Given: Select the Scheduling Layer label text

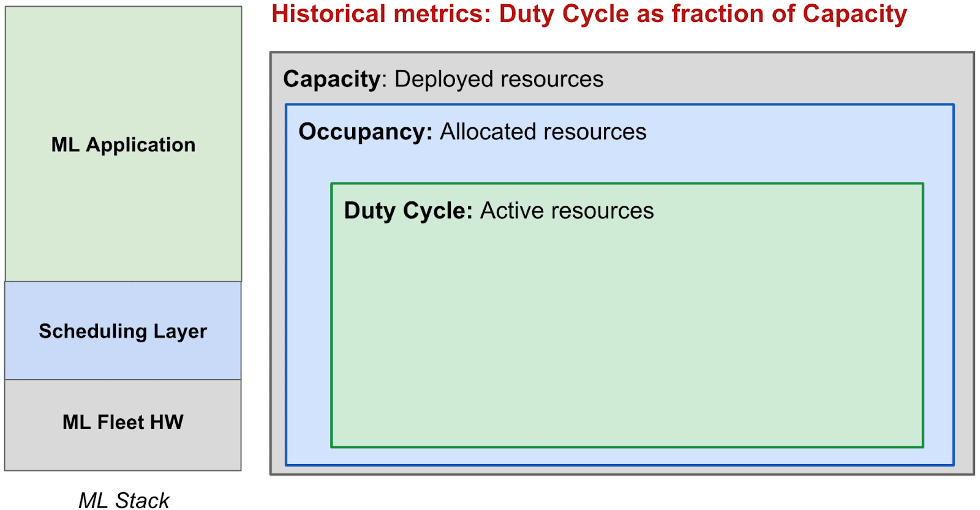Looking at the screenshot, I should pos(123,331).
